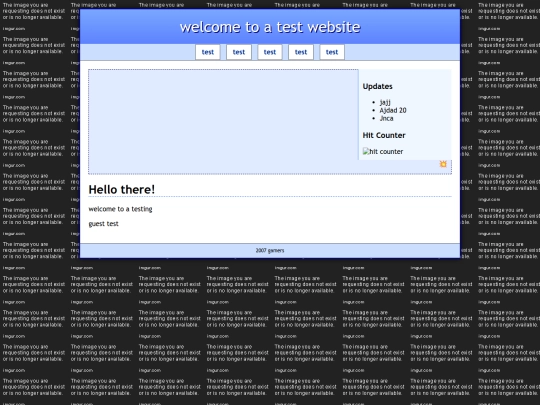Select the 'Hit Counter' sidebar heading

pos(384,135)
